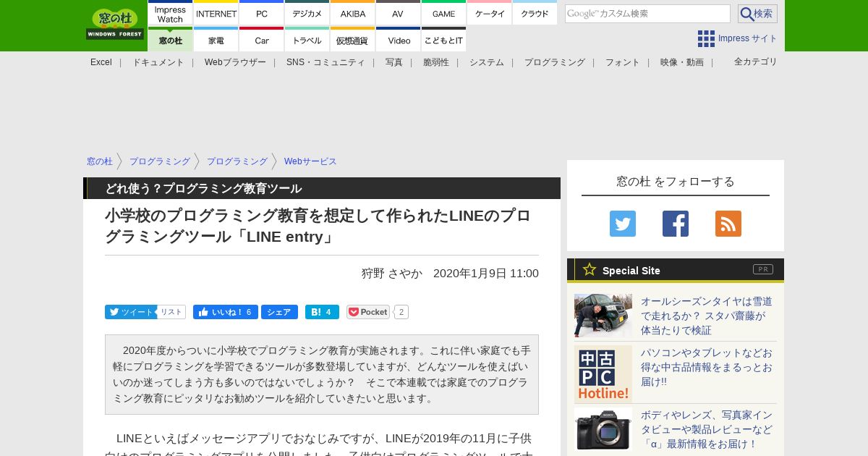Click the article title about LINE entry
Image resolution: width=868 pixels, height=456 pixels.
[x=318, y=226]
